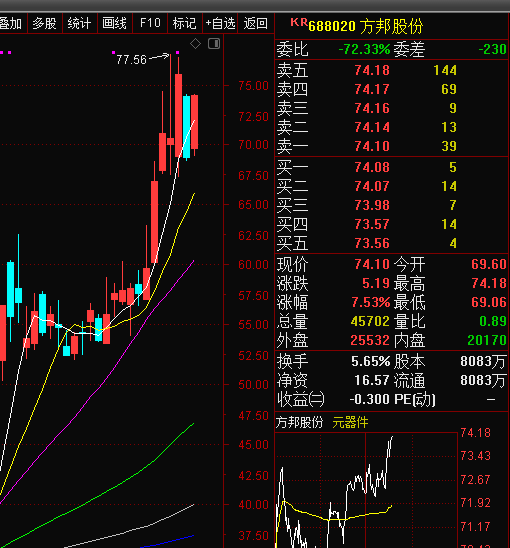The width and height of the screenshot is (510, 548).
Task: Click 涨跌 value 5.19
Action: [x=376, y=283]
